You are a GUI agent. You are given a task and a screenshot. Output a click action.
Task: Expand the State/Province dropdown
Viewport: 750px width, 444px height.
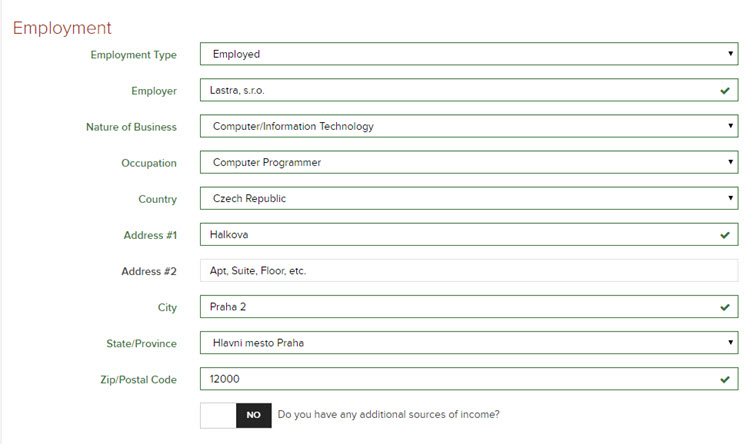pos(731,343)
